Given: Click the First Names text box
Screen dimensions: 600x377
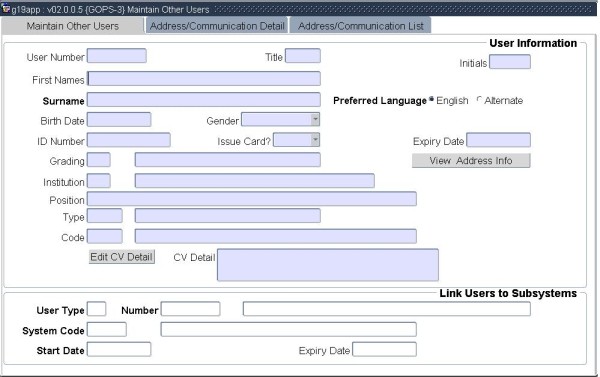Looking at the screenshot, I should tap(204, 78).
